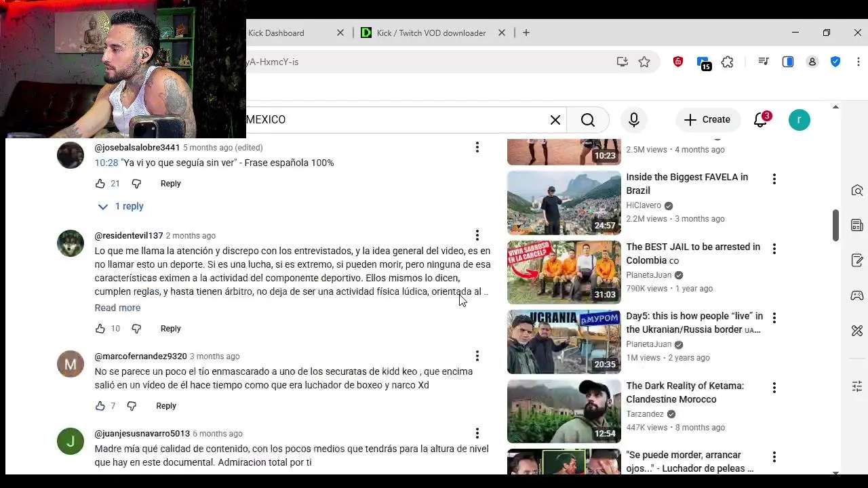Reply to @josebalsalobre3441's comment
Screen dimensions: 868x488
(x=170, y=184)
